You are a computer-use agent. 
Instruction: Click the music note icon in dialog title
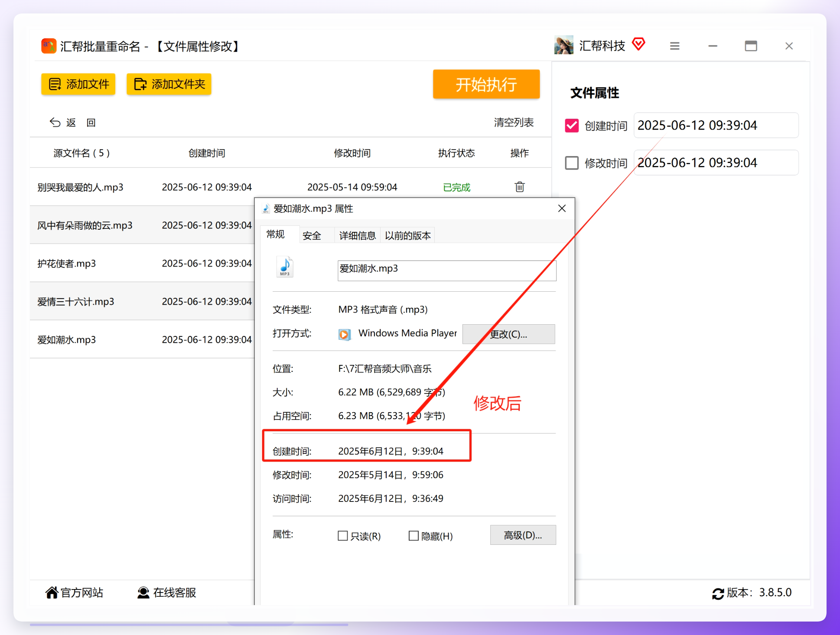(266, 209)
